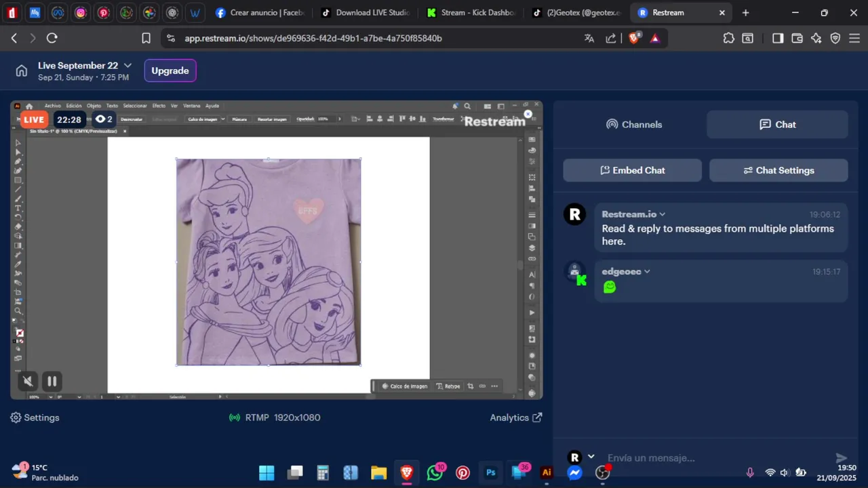Click the viewer count eye indicator
This screenshot has width=868, height=488.
click(x=104, y=119)
